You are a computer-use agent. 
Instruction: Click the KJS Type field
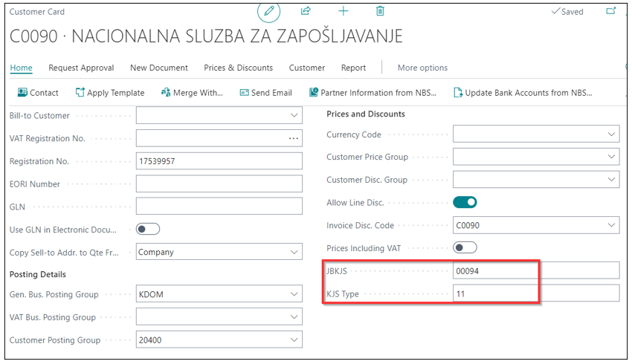(x=536, y=293)
